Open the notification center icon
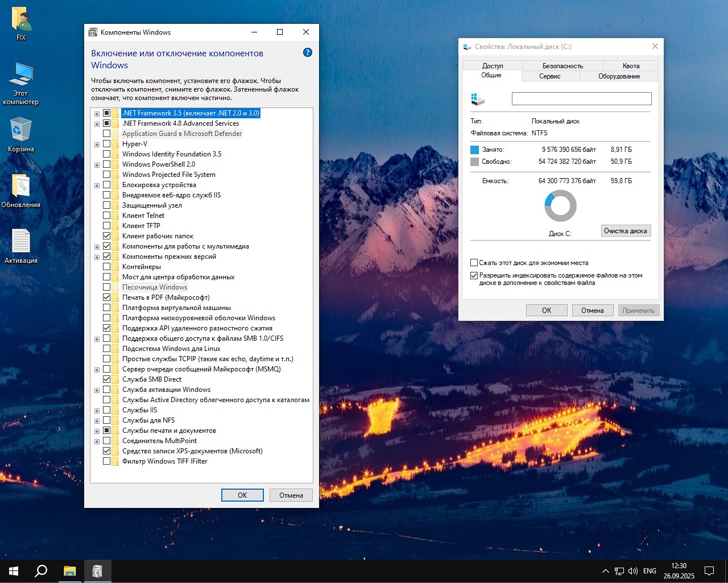This screenshot has height=583, width=728. 709,571
